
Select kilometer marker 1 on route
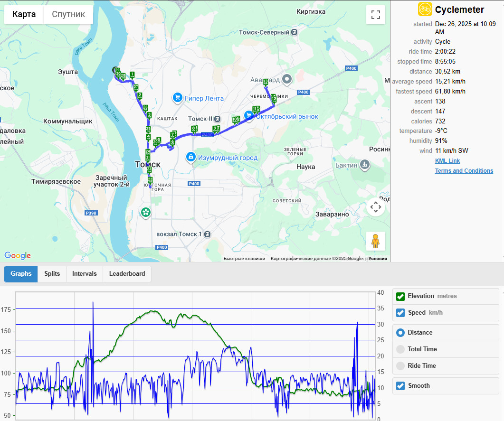[132, 75]
